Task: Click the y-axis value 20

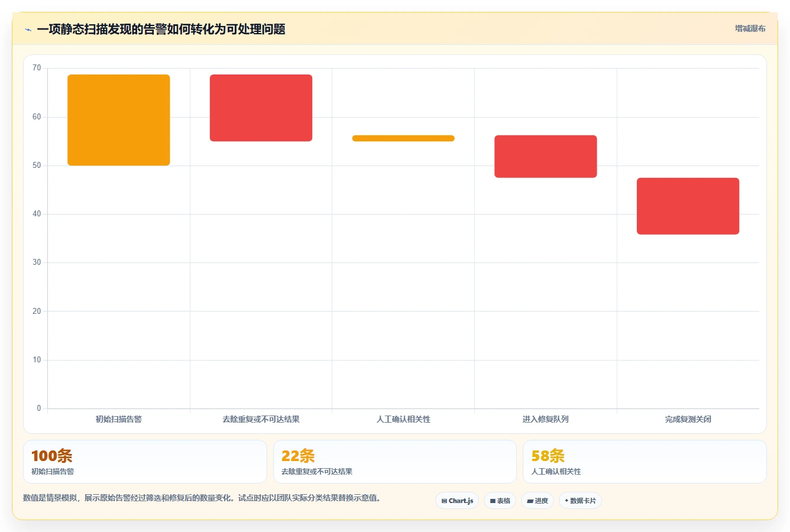Action: pyautogui.click(x=37, y=312)
